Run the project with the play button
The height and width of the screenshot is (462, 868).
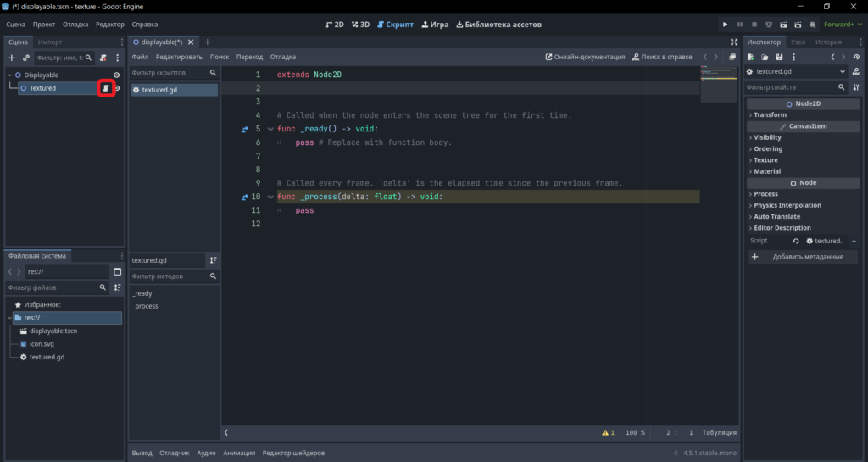pyautogui.click(x=725, y=25)
